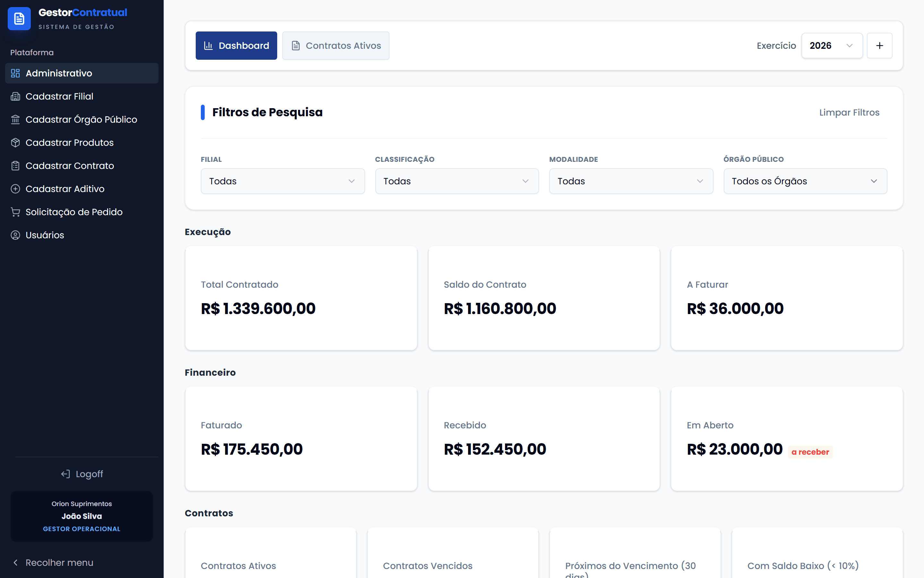Viewport: 924px width, 578px height.
Task: Go to Cadastrar Aditivo
Action: [x=82, y=189]
